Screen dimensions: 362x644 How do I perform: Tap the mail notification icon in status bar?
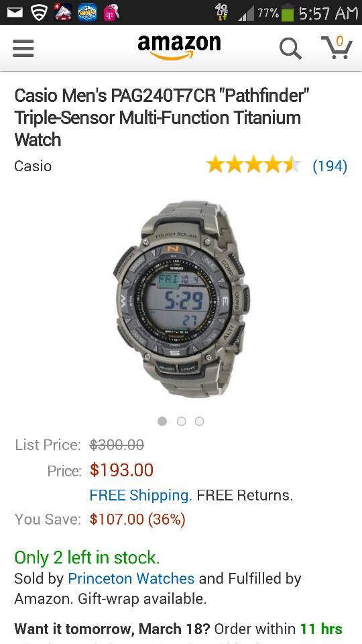coord(15,12)
